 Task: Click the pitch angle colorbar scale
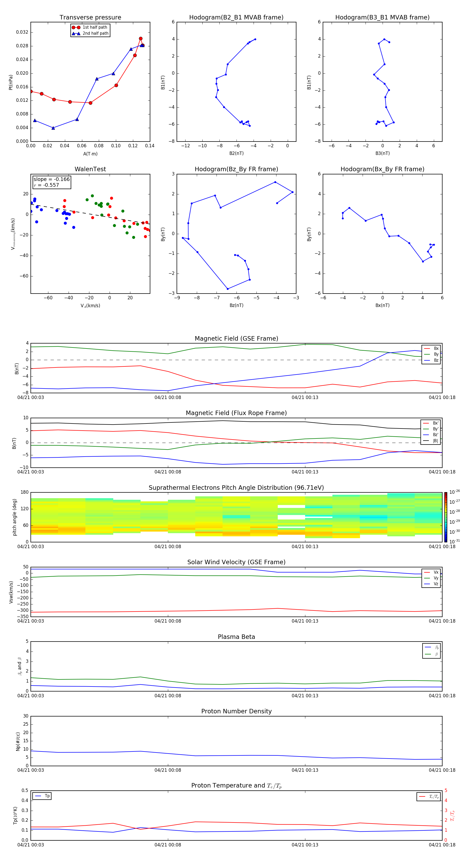[446, 517]
